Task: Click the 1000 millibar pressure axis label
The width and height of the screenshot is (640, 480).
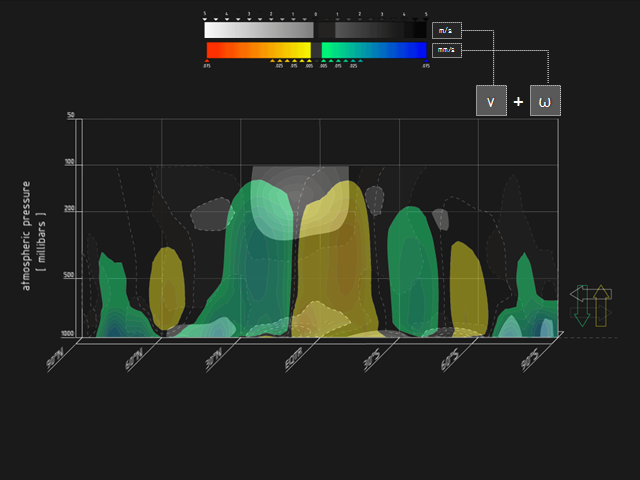Action: tap(68, 333)
